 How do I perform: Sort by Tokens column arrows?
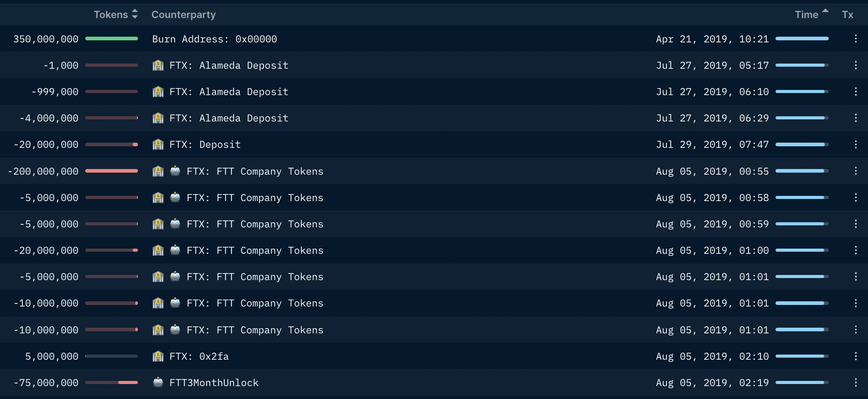135,14
